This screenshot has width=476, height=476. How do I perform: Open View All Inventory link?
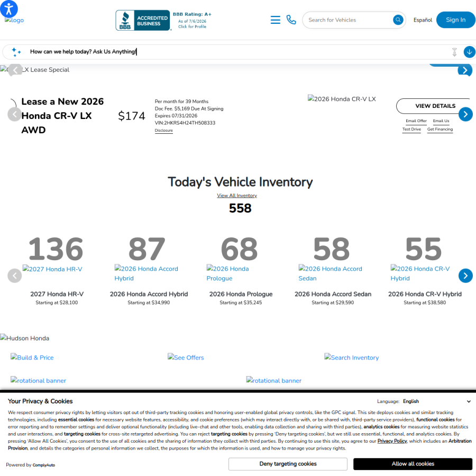click(x=237, y=196)
